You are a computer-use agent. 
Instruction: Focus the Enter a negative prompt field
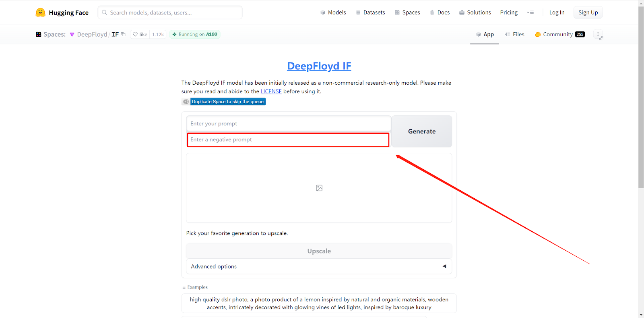coord(288,139)
